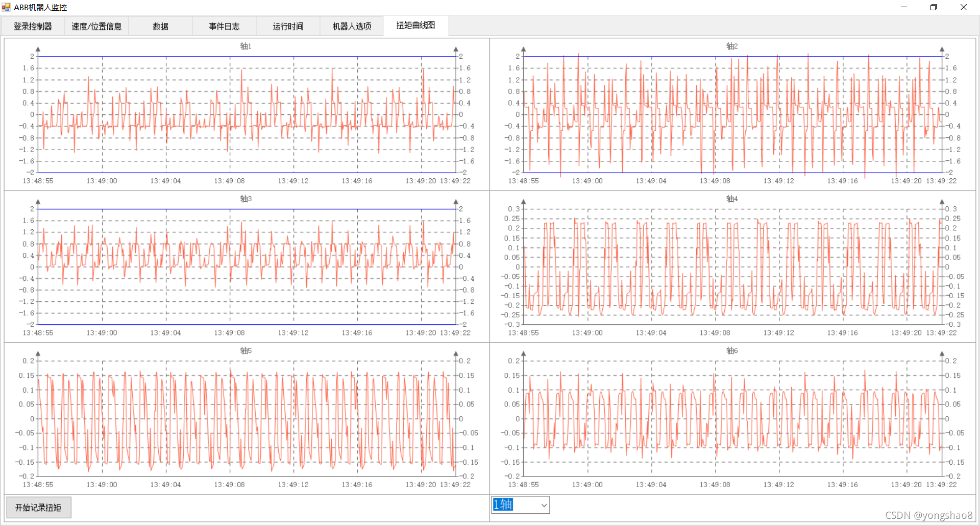Viewport: 980px width, 526px height.
Task: Click the 13:49:12 label under 轴3 chart
Action: (293, 332)
